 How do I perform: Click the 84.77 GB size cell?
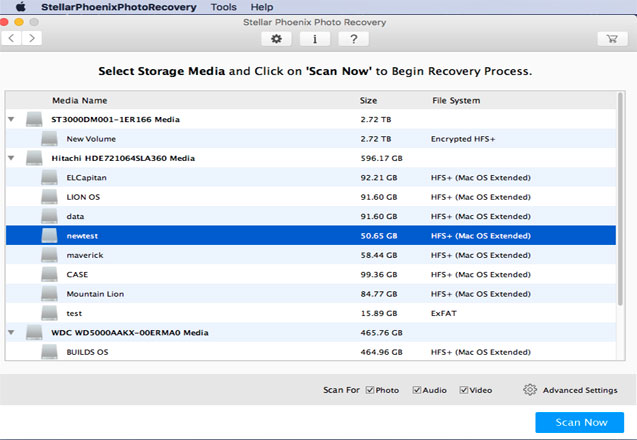(379, 294)
